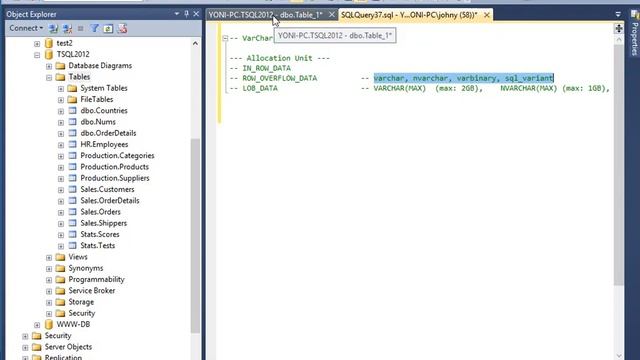Open the active documents list arrow

618,14
